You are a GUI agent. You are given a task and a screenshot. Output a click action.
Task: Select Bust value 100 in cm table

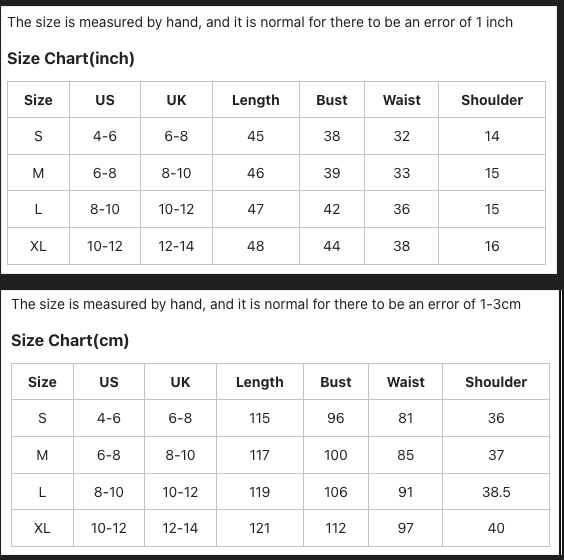coord(336,455)
